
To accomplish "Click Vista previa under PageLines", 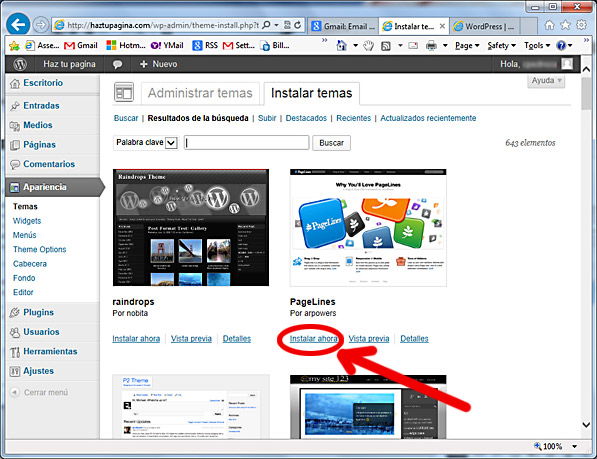I will [369, 339].
